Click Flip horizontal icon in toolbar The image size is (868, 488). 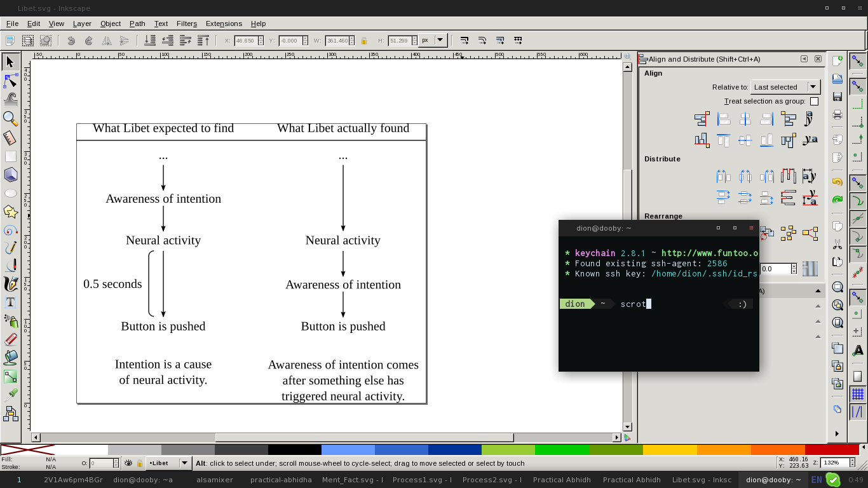[107, 41]
